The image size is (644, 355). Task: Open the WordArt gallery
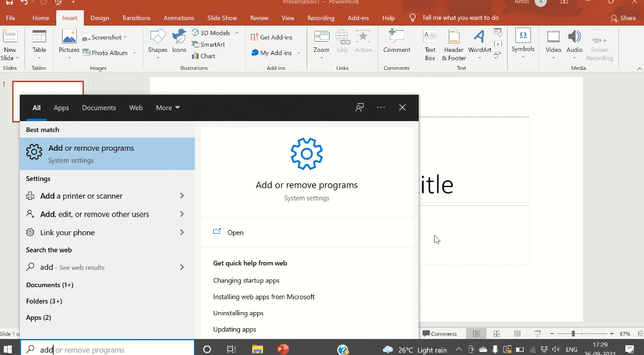click(x=479, y=44)
